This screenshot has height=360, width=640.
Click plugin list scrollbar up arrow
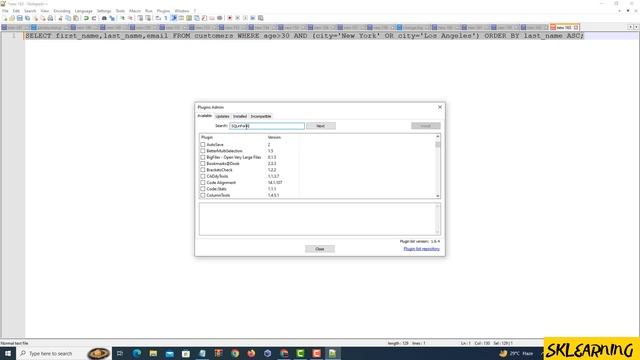438,137
